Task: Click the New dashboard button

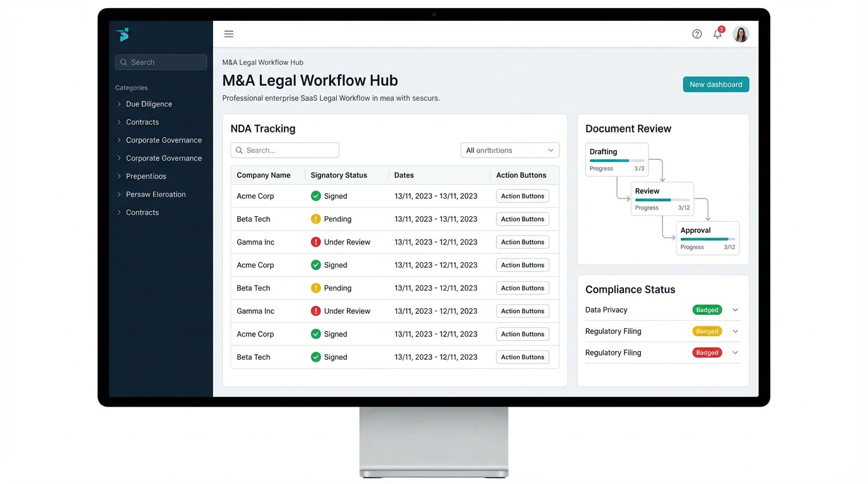Action: coord(715,84)
